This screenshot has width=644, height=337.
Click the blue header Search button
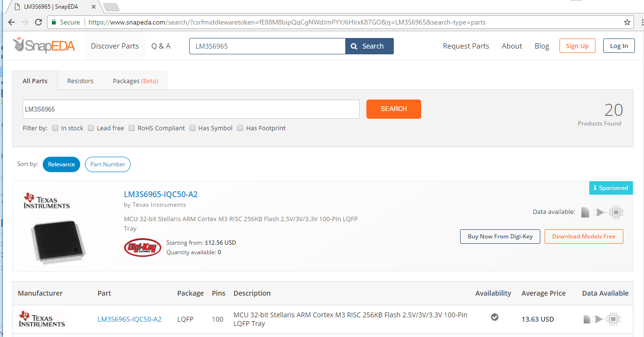[369, 46]
